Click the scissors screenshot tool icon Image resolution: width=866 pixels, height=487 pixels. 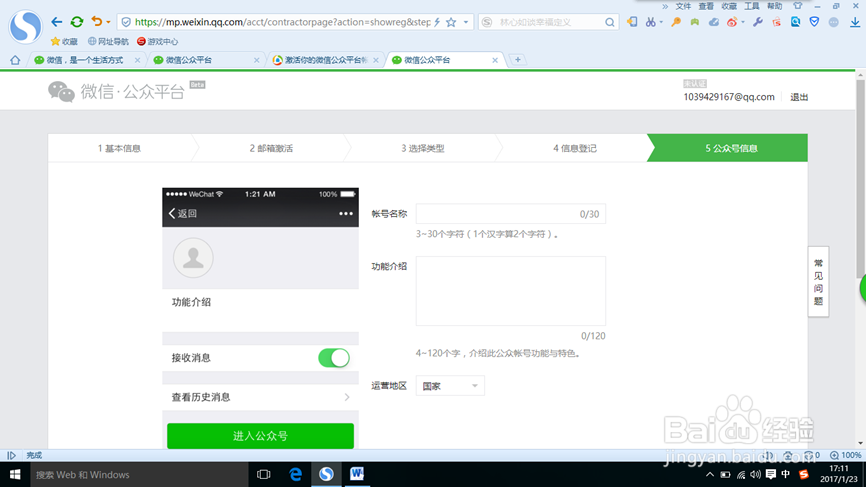(x=651, y=22)
